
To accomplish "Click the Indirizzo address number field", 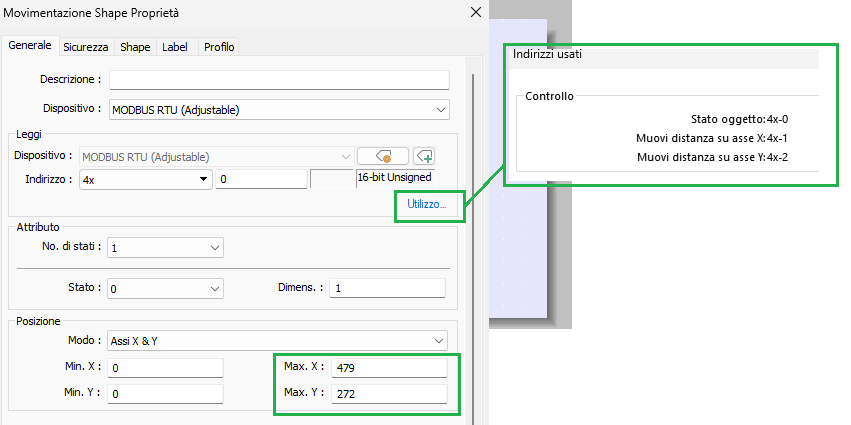I will [260, 179].
